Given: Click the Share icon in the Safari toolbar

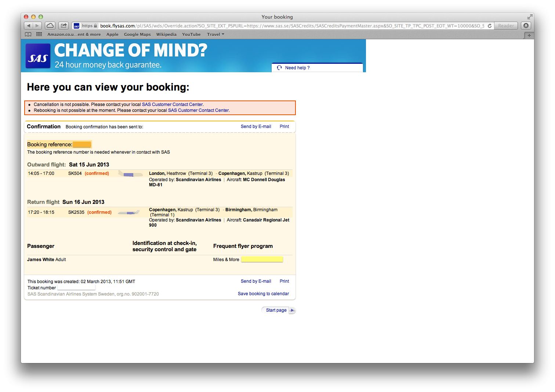Looking at the screenshot, I should [x=64, y=26].
